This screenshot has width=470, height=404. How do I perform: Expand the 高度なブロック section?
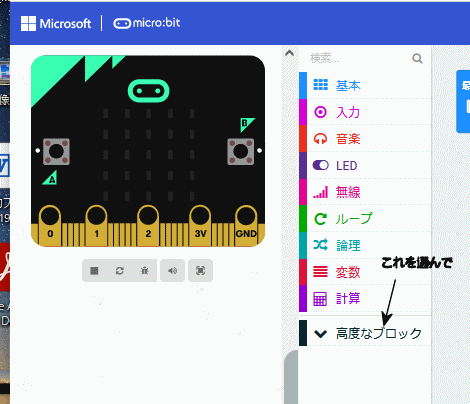365,333
